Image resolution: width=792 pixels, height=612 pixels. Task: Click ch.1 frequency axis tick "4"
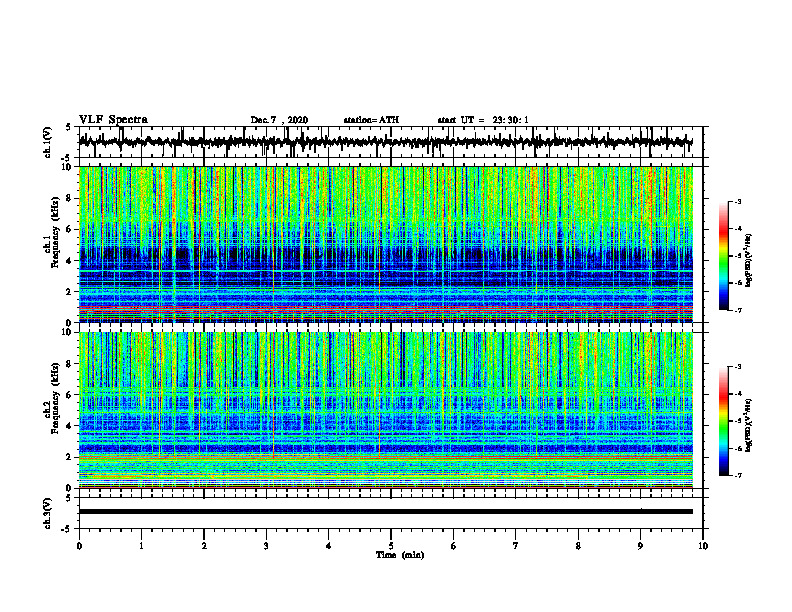[x=70, y=261]
